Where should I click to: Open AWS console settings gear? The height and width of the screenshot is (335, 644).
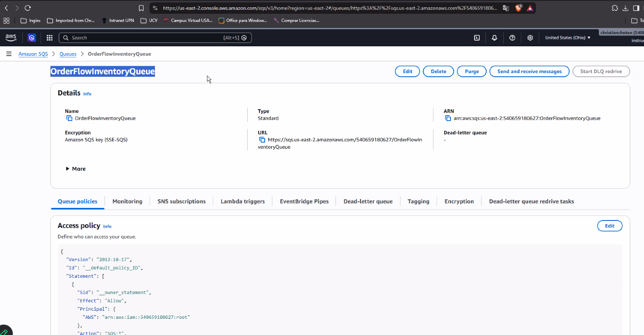pos(530,38)
